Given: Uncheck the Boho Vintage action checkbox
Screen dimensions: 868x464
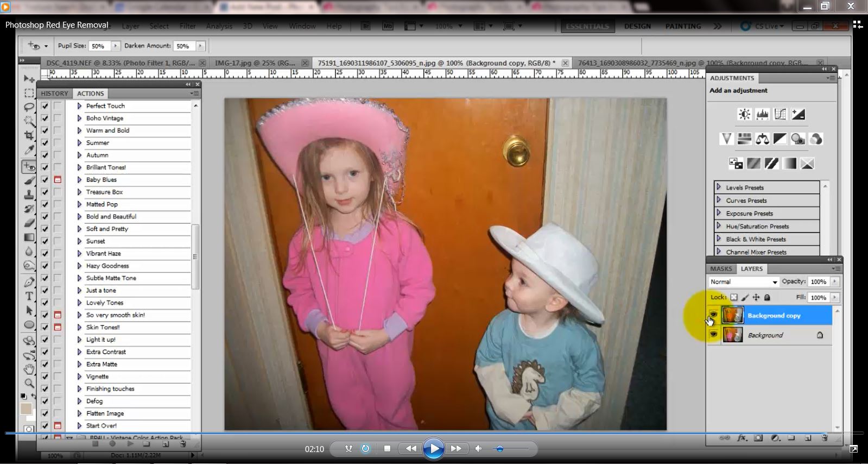Looking at the screenshot, I should tap(45, 118).
